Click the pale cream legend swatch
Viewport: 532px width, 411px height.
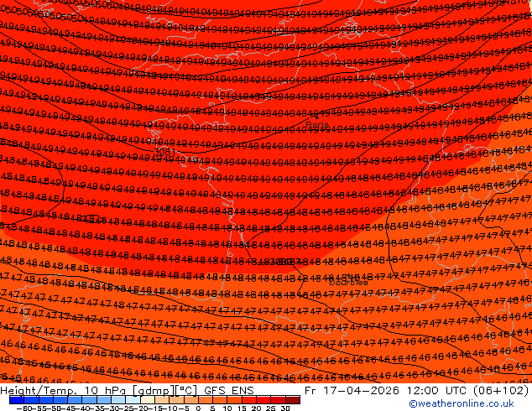(148, 400)
